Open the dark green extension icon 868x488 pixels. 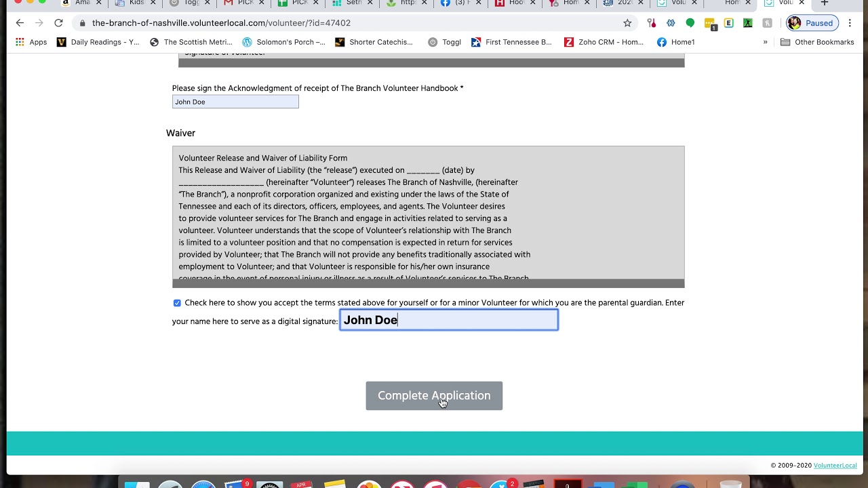[748, 23]
